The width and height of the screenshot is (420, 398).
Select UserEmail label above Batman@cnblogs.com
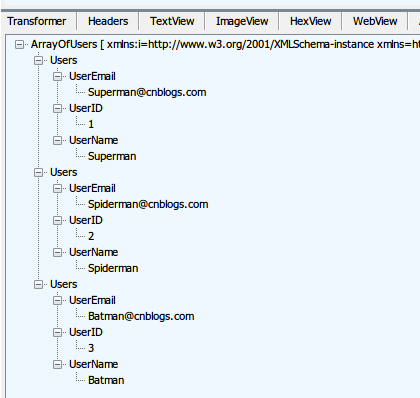click(x=92, y=300)
